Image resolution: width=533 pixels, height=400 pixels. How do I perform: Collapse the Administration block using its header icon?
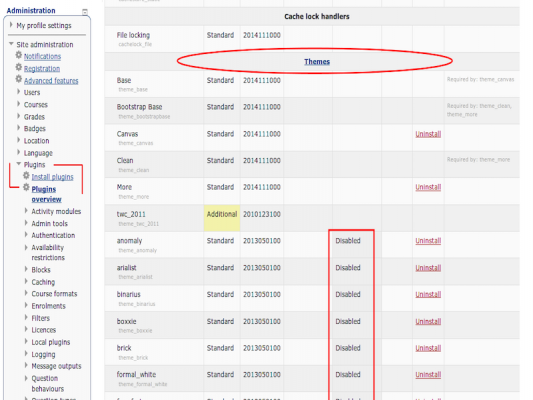[x=85, y=12]
